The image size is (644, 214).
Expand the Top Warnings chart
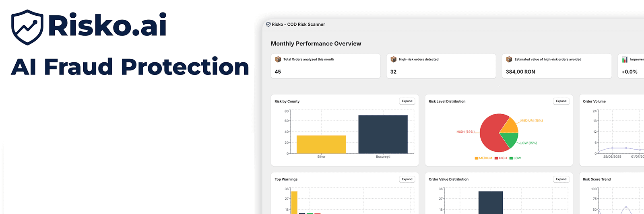(x=407, y=179)
